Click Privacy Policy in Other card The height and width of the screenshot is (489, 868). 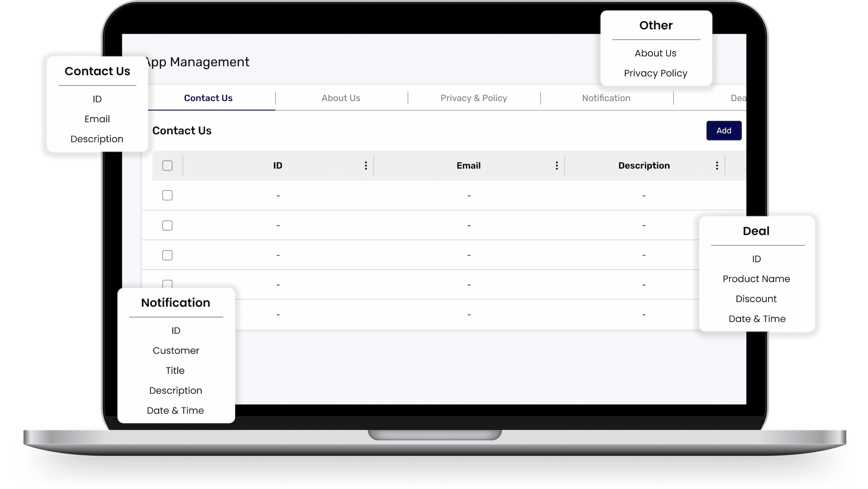click(x=656, y=73)
